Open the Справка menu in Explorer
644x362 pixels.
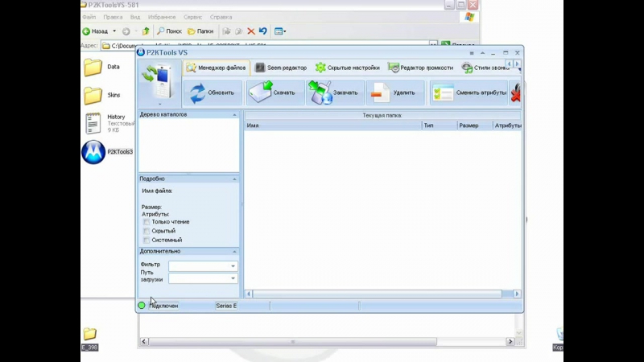221,17
